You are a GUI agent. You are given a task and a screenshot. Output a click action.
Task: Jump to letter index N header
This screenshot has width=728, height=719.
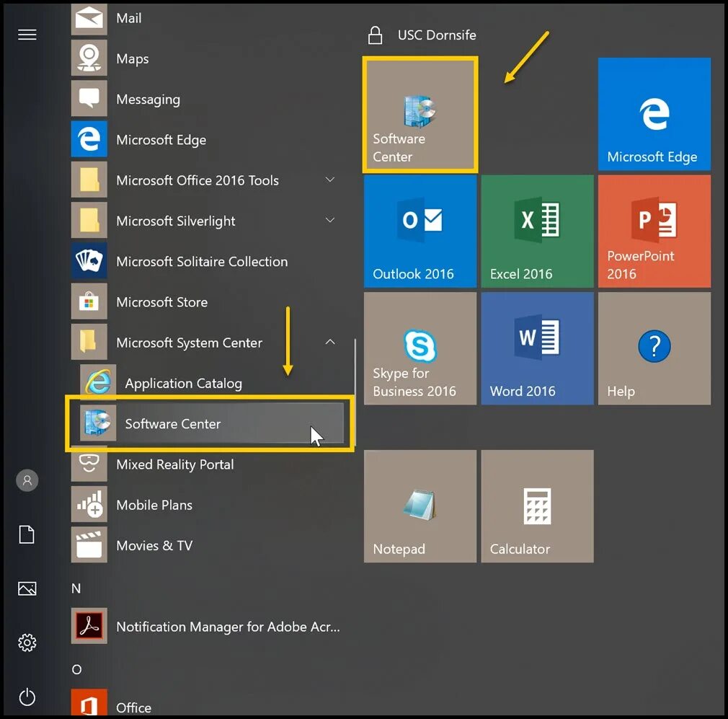(76, 588)
